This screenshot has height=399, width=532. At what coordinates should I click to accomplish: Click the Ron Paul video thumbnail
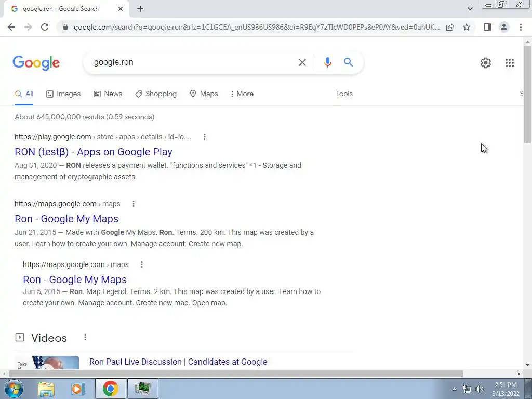[47, 362]
